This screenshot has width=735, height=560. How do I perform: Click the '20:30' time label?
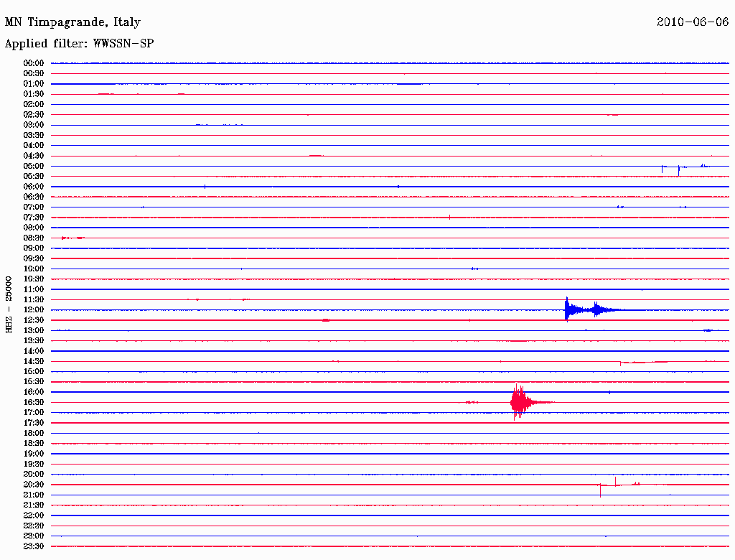34,485
